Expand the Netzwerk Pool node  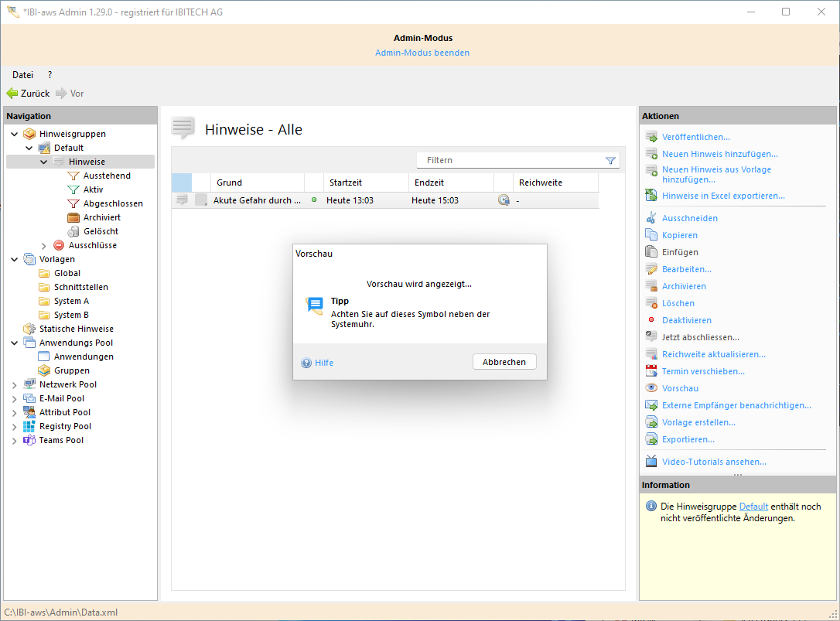point(15,384)
